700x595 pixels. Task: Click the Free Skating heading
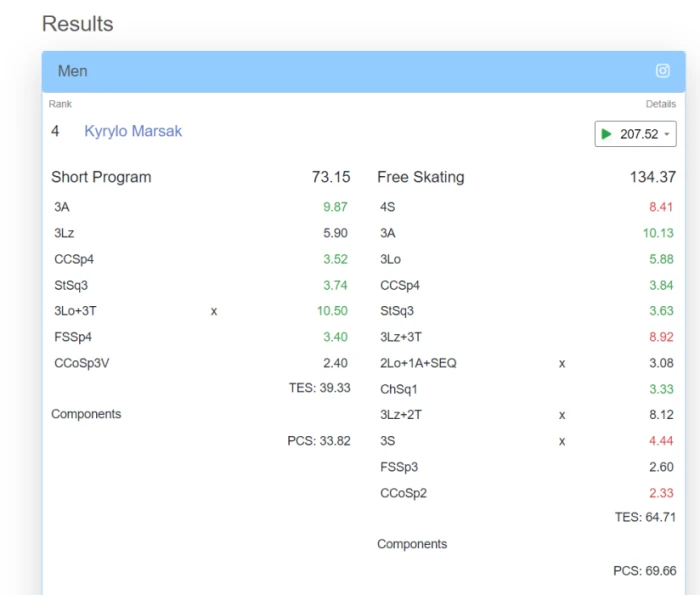click(x=420, y=177)
